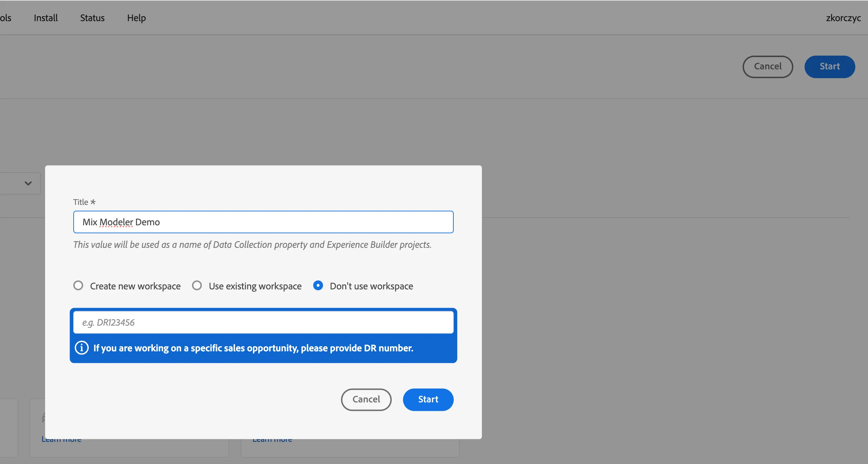Click the Start button in the page header
Viewport: 868px width, 464px height.
(x=830, y=67)
